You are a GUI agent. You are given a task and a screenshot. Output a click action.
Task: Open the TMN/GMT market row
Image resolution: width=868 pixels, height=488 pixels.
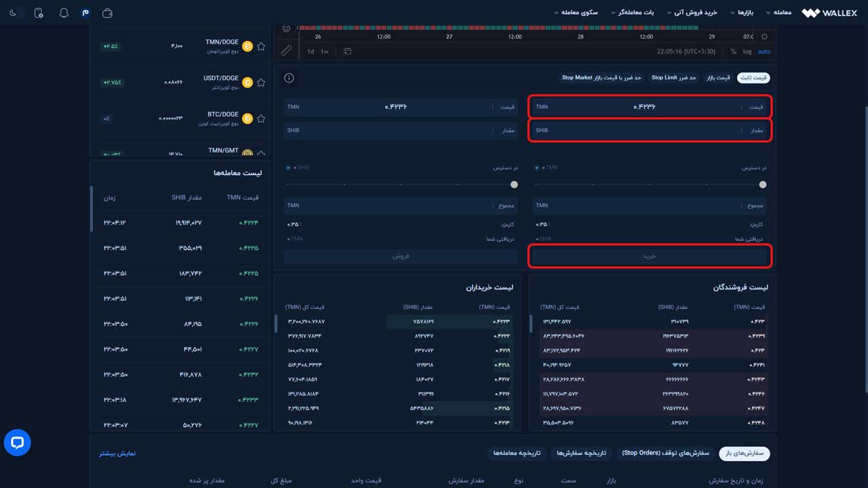180,152
